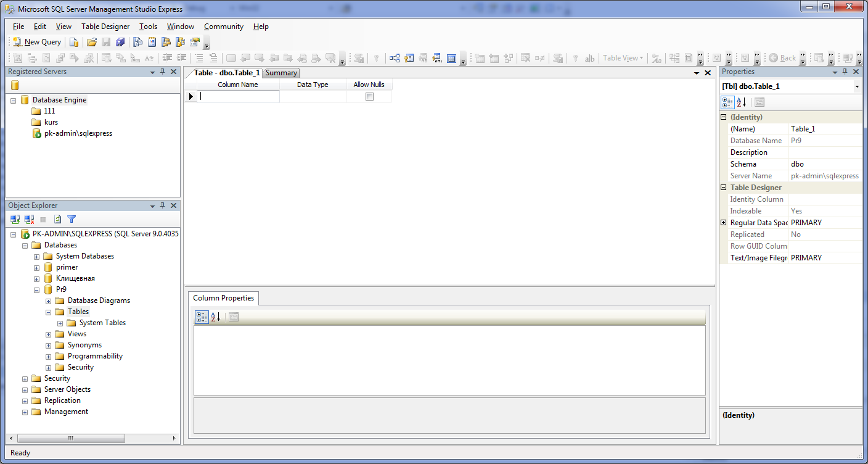Viewport: 868px width, 464px height.
Task: Close the Object Explorer panel
Action: 173,205
